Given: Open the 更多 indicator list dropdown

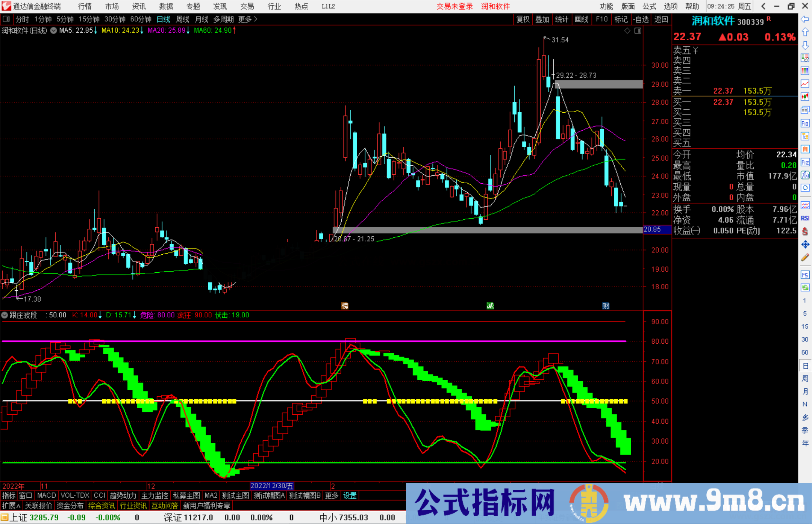Looking at the screenshot, I should click(x=331, y=495).
